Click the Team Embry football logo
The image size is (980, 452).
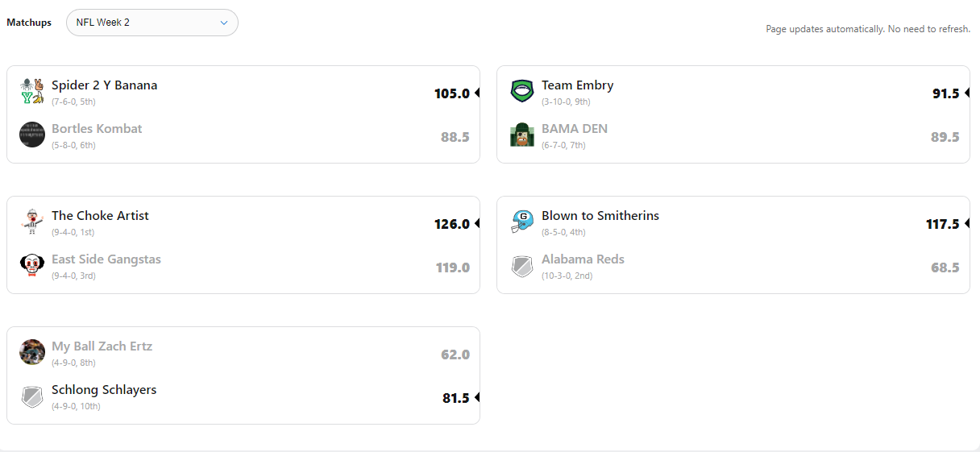(x=522, y=91)
